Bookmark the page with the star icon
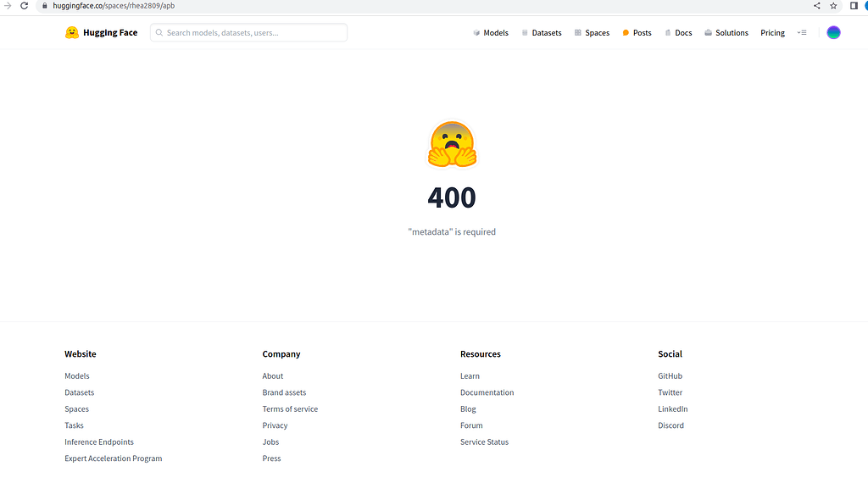Viewport: 868px width, 500px height. tap(833, 6)
